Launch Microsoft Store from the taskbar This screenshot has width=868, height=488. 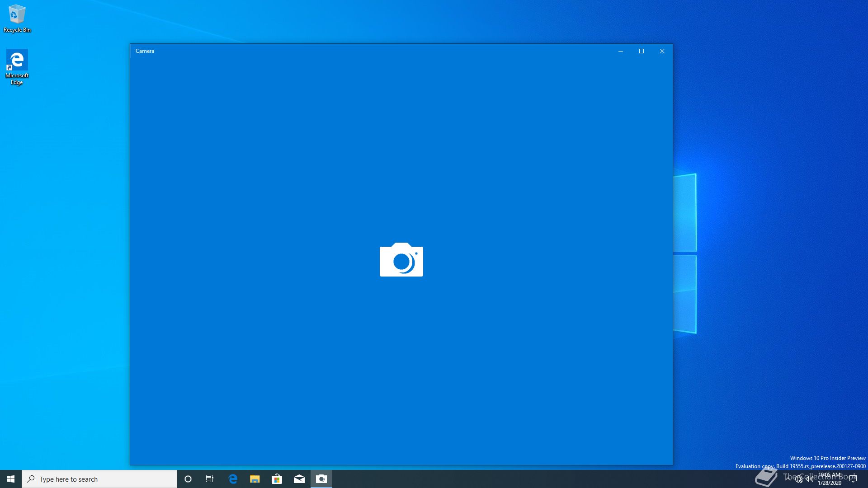pyautogui.click(x=277, y=479)
